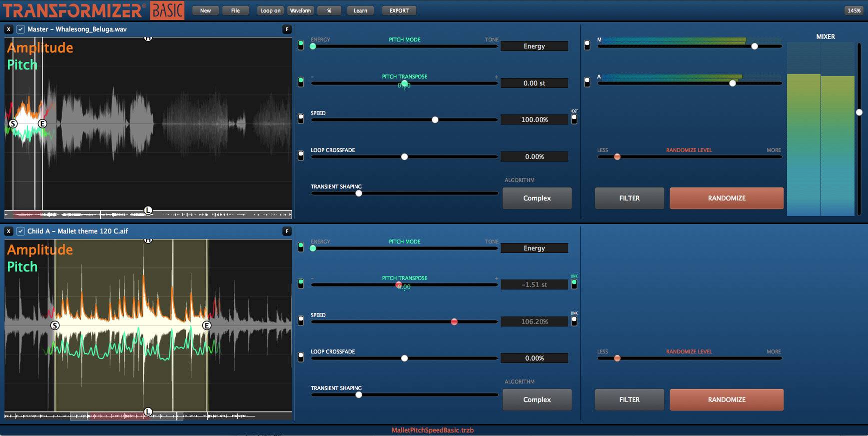Click the L loop marker below Master waveform
868x436 pixels.
coord(148,210)
